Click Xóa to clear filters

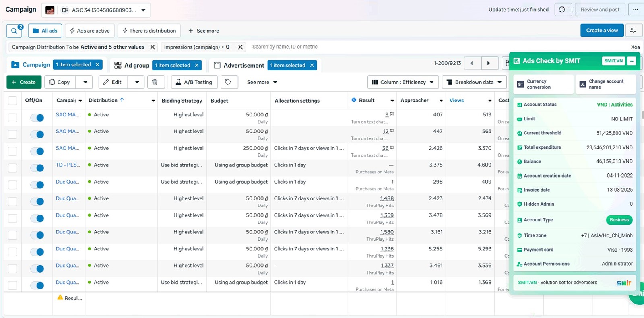pyautogui.click(x=635, y=47)
